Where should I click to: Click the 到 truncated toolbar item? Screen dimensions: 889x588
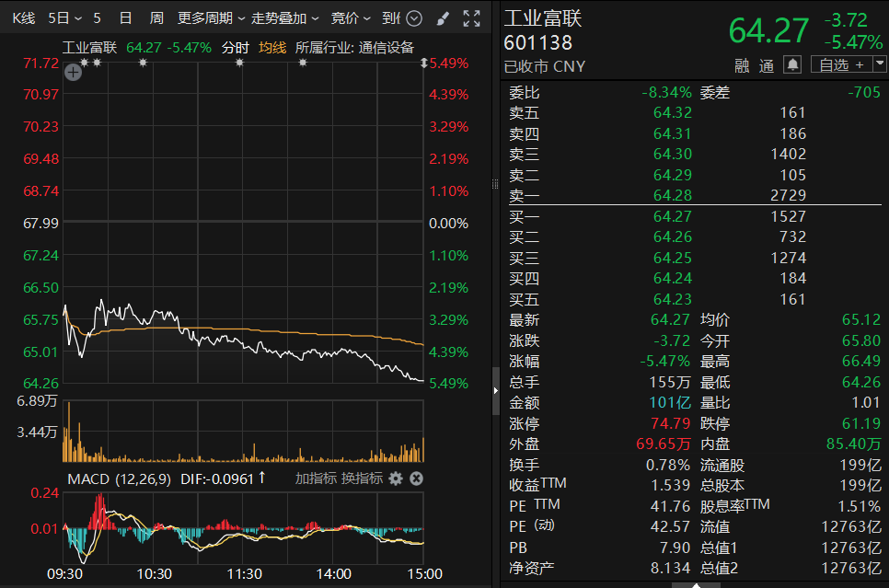[391, 18]
